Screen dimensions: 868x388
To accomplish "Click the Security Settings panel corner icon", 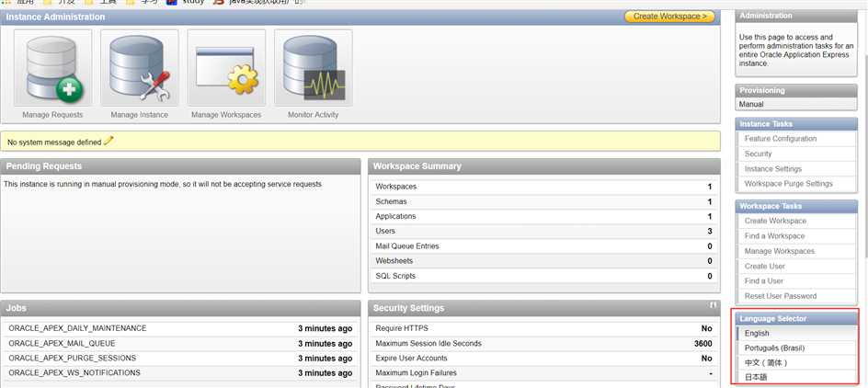I will tap(713, 305).
